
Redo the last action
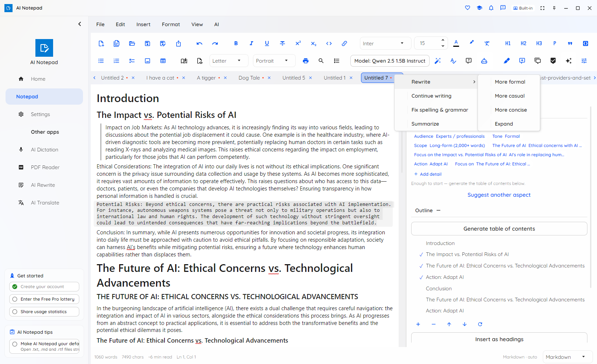[x=215, y=43]
